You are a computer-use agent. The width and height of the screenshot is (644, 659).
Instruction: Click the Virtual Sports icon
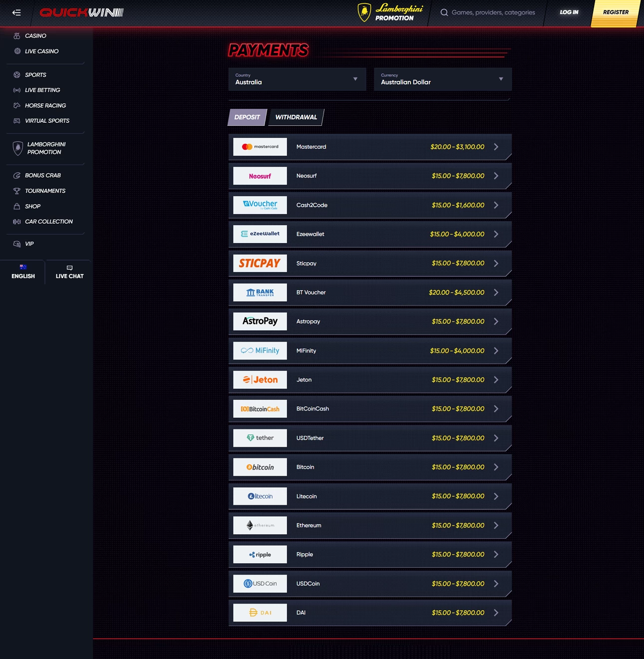17,121
